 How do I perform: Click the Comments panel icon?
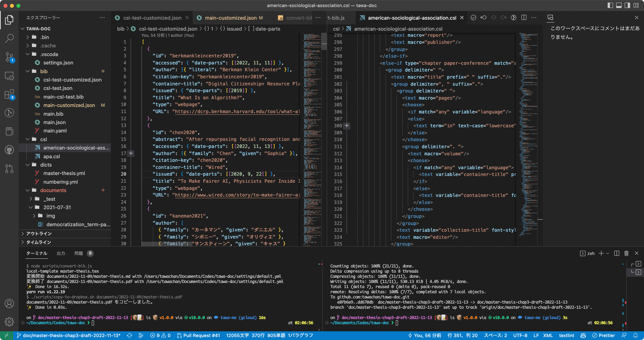point(551,17)
